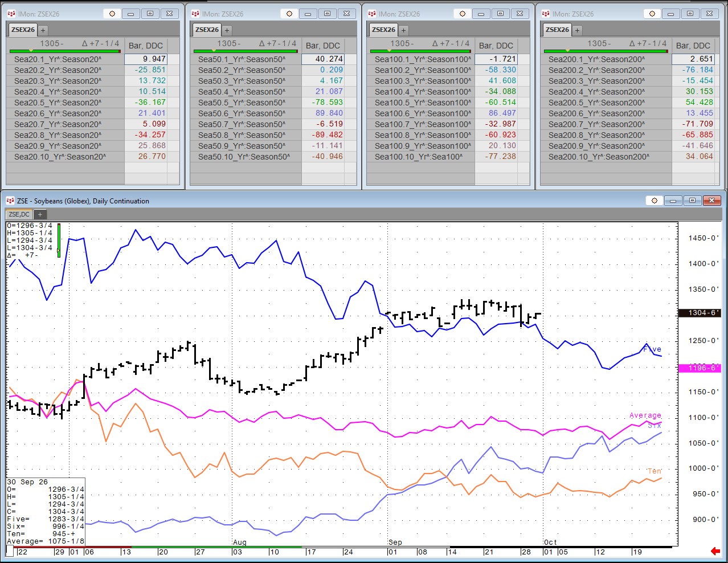Click the circle pin button in the Soybeans chart title bar

pos(655,201)
